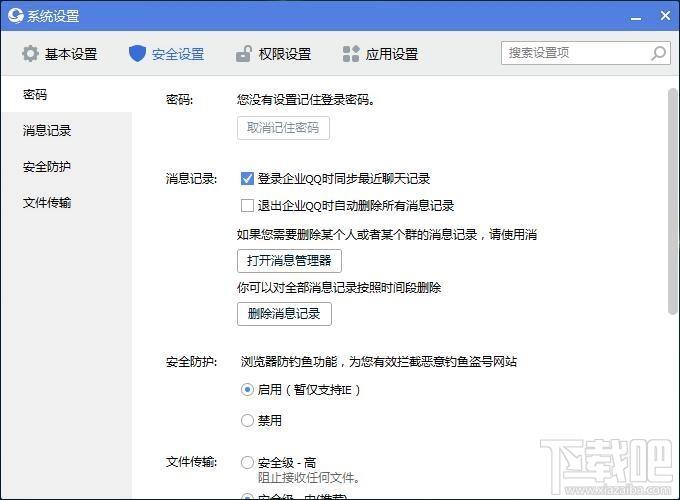Open the 基本设置 tab
The width and height of the screenshot is (680, 500).
pyautogui.click(x=60, y=54)
